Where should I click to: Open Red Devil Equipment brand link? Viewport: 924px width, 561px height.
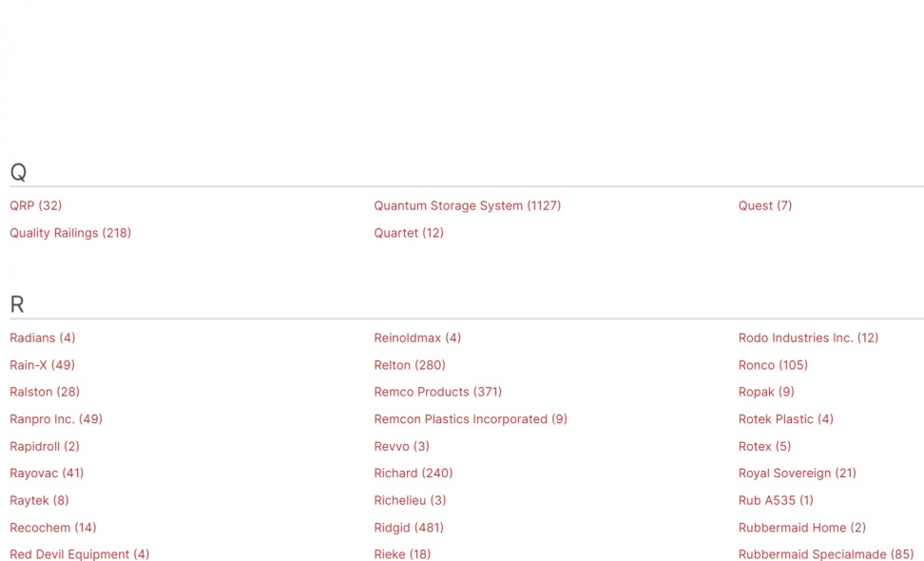80,554
